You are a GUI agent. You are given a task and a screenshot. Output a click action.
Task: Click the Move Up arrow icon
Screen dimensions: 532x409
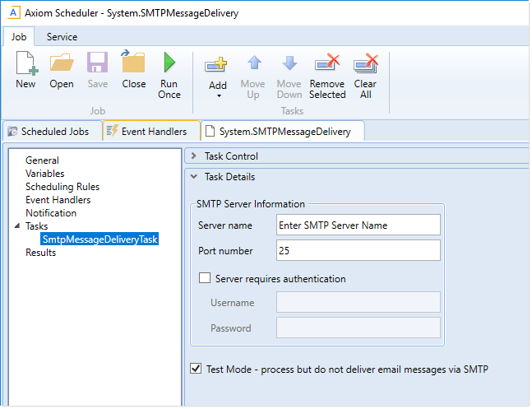point(254,63)
